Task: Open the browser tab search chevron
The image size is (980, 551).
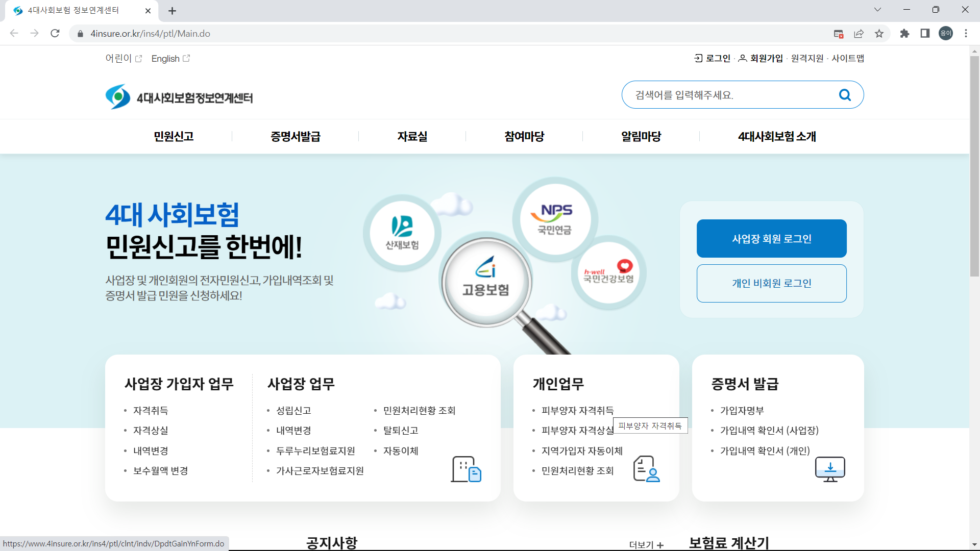Action: pos(878,9)
